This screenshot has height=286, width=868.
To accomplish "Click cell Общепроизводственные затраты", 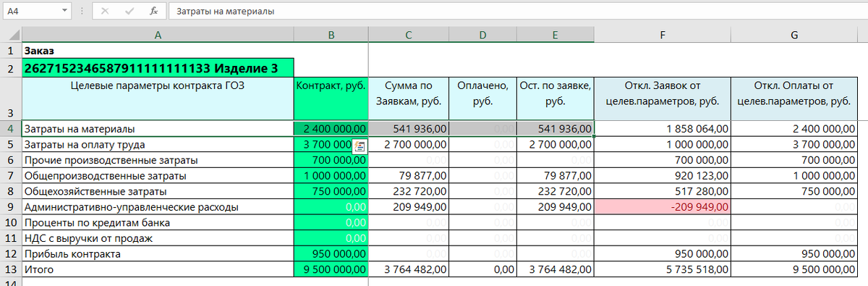I will coord(158,175).
